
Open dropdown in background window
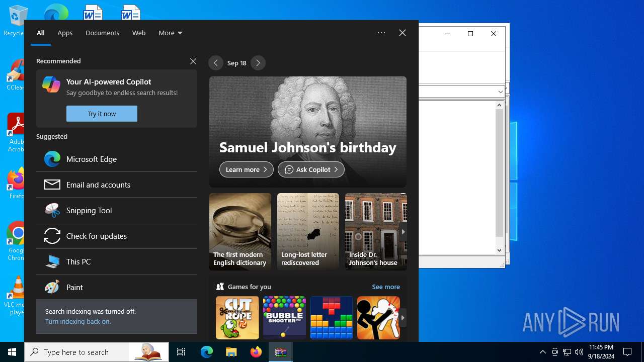coord(500,92)
